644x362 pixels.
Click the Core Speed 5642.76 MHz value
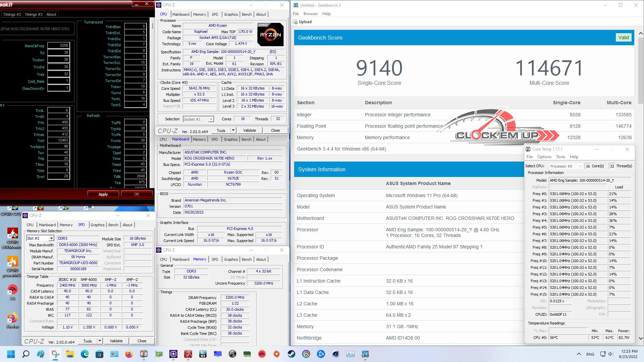199,88
